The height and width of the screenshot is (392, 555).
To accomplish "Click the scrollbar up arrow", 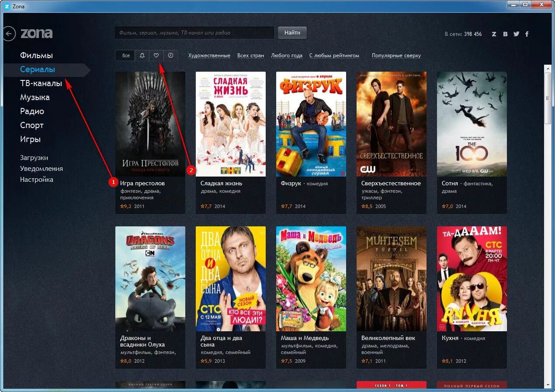I will pyautogui.click(x=548, y=68).
